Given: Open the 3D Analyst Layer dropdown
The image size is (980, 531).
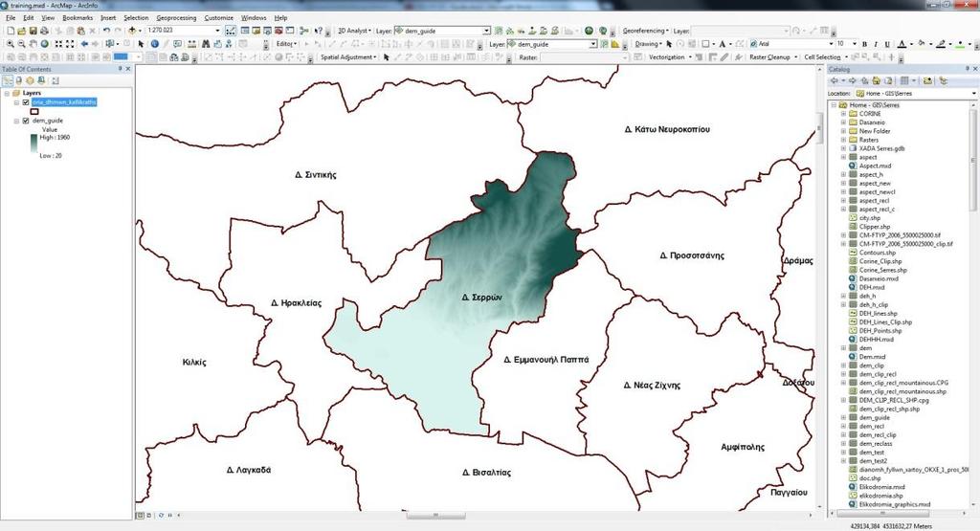Looking at the screenshot, I should (x=486, y=31).
